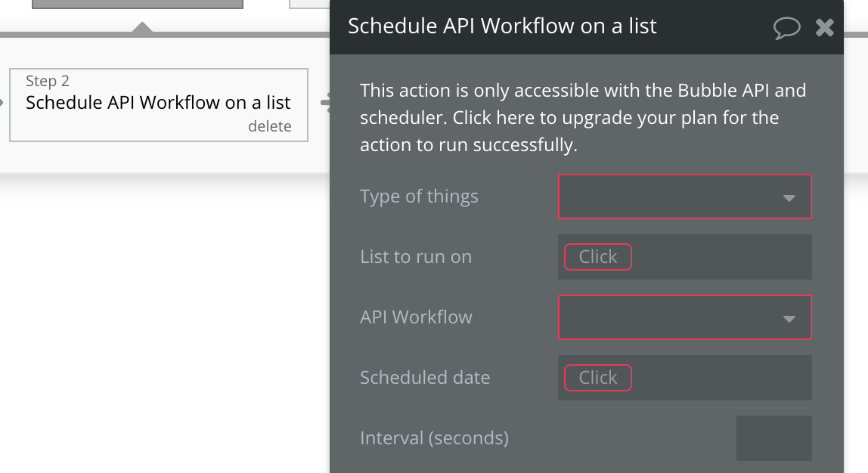Open the API Workflow dropdown
This screenshot has width=868, height=473.
point(684,317)
